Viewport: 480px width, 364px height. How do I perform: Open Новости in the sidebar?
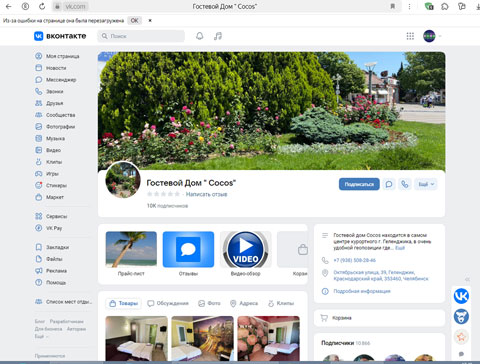coord(51,68)
